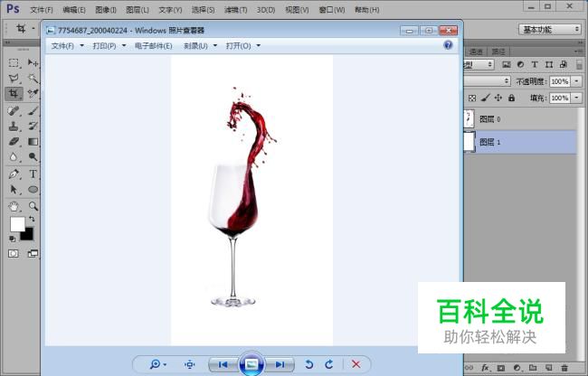This screenshot has height=376, width=588.
Task: Click the white foreground color swatch
Action: coord(16,223)
